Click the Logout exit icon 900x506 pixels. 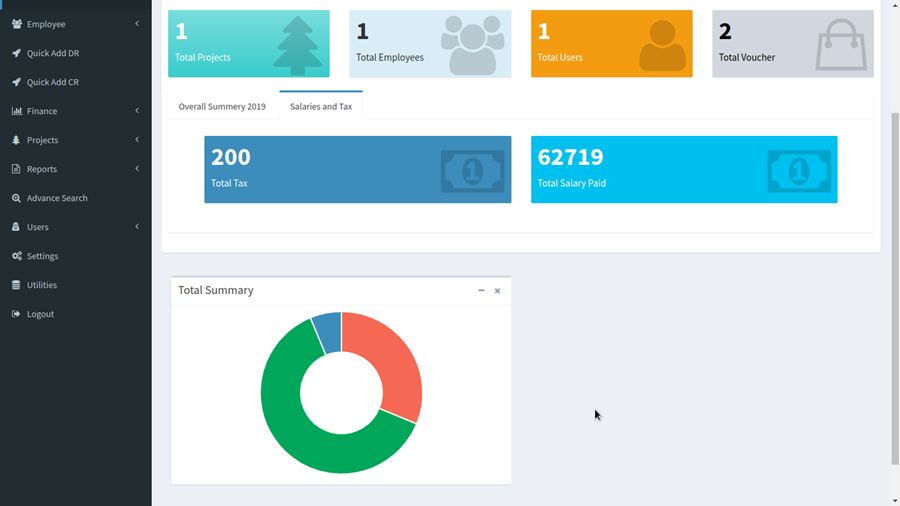16,314
